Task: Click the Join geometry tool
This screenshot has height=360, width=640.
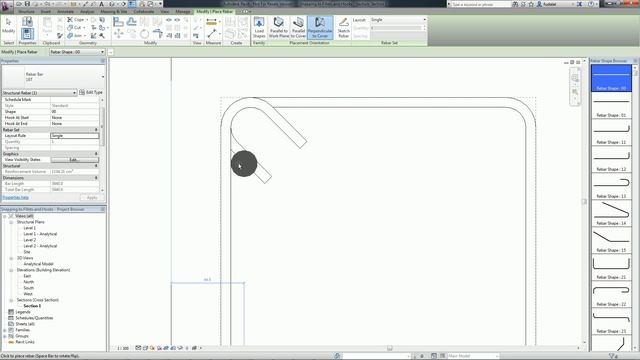Action: click(x=76, y=36)
